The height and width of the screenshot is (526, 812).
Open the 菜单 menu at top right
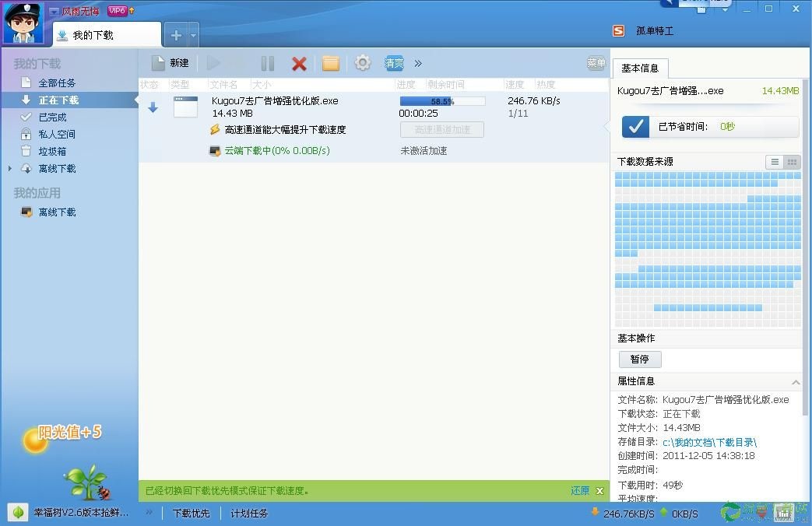[596, 63]
